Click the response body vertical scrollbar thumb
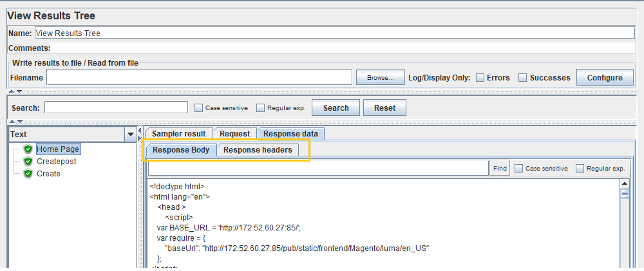Viewport: 644px width, 271px height. point(624,194)
